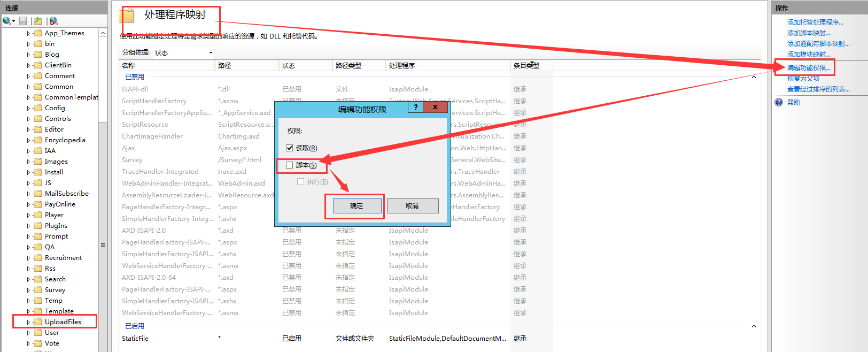Click the UploadFiles folder icon
This screenshot has width=868, height=352.
pyautogui.click(x=38, y=322)
